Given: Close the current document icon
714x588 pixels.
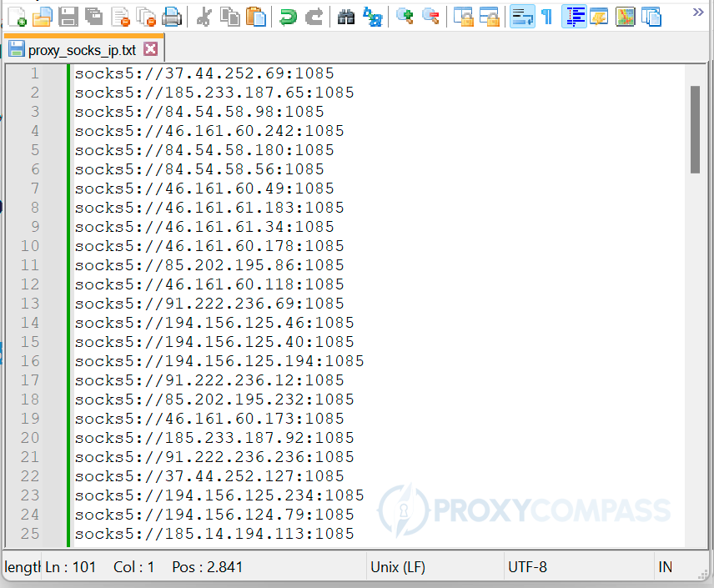Looking at the screenshot, I should tap(121, 17).
